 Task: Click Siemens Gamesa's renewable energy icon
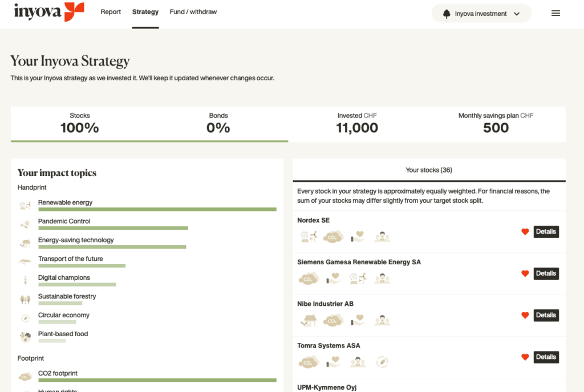point(358,278)
